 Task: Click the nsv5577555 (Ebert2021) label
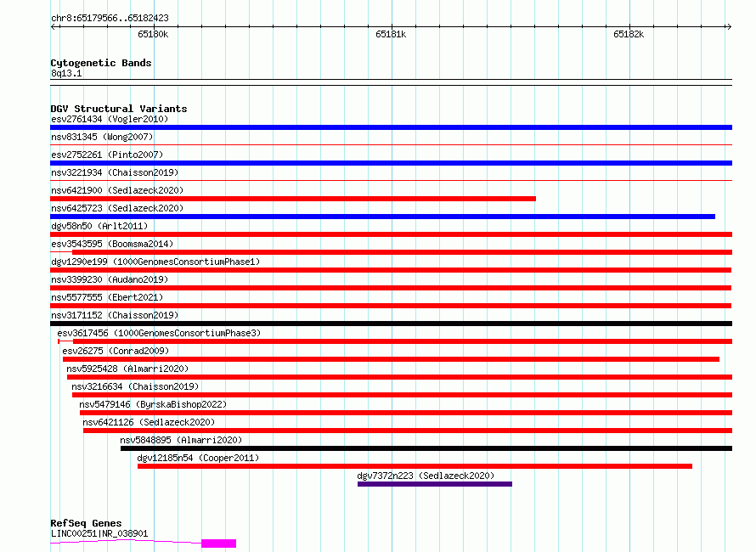(x=107, y=297)
